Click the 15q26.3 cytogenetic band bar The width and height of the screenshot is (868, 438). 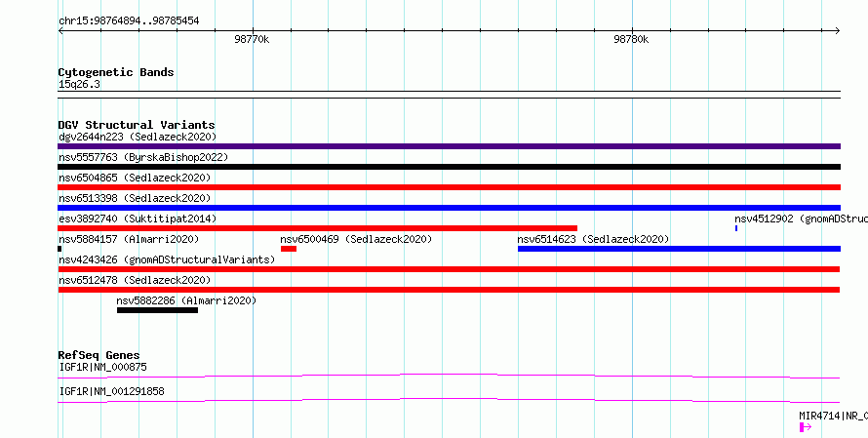449,95
